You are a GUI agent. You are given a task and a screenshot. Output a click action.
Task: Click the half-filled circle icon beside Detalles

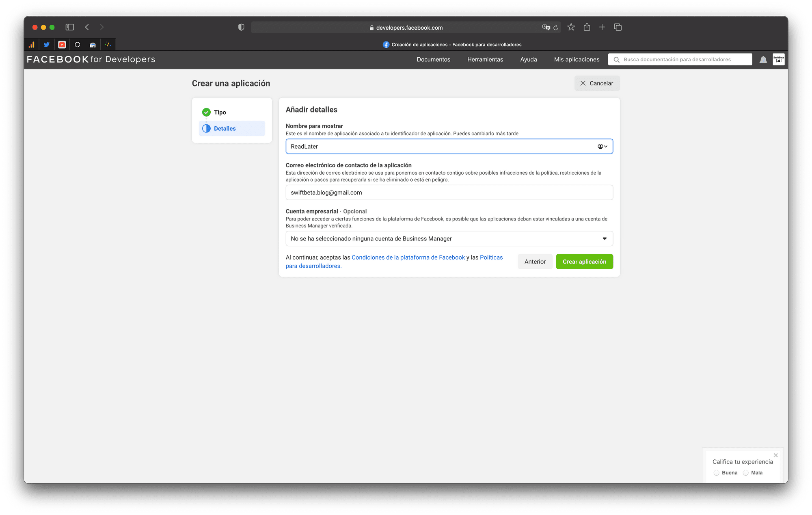(206, 128)
